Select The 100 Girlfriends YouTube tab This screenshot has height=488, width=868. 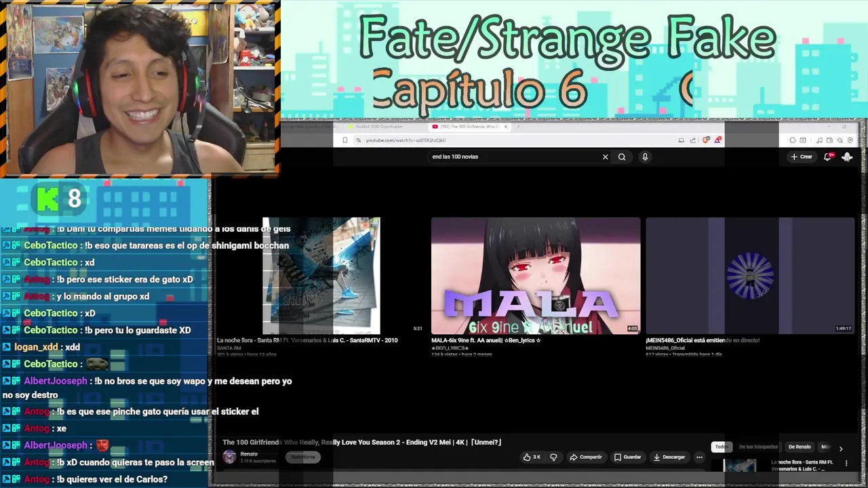pos(469,127)
